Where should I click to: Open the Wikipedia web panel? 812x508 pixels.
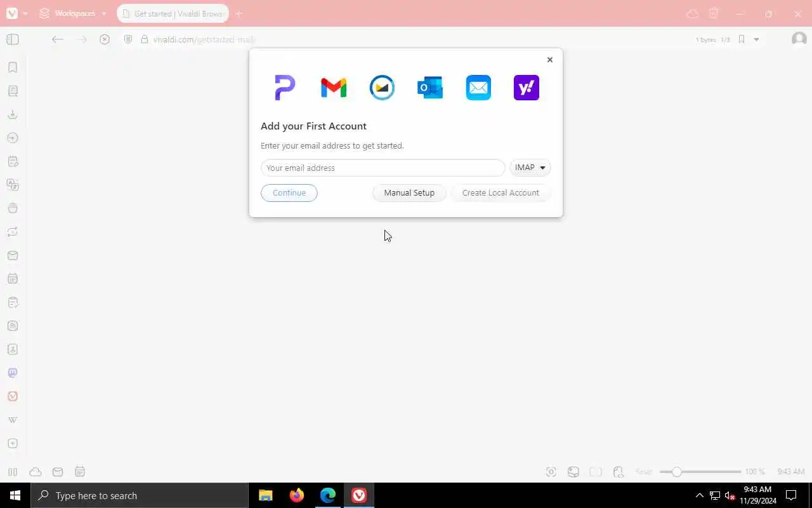(13, 420)
